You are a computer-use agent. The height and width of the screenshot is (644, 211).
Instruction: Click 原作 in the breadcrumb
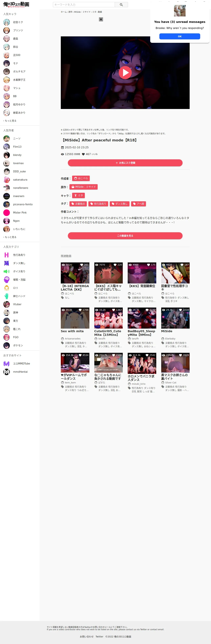point(70,12)
